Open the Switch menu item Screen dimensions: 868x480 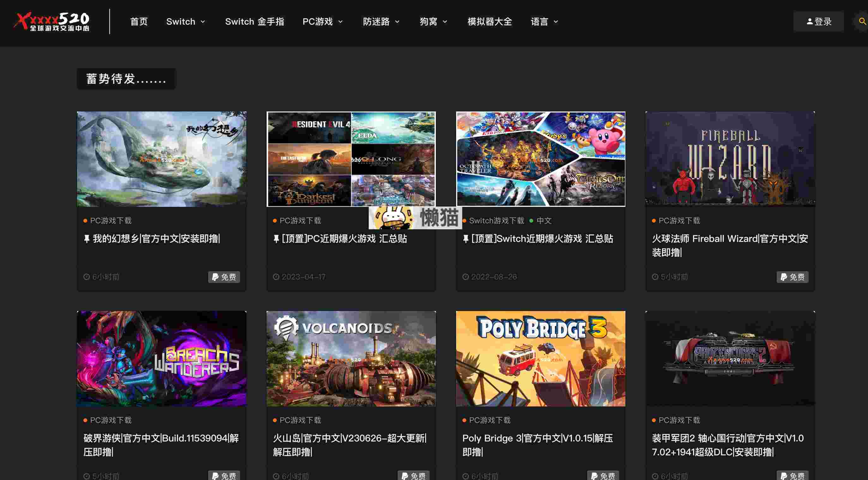coord(181,21)
